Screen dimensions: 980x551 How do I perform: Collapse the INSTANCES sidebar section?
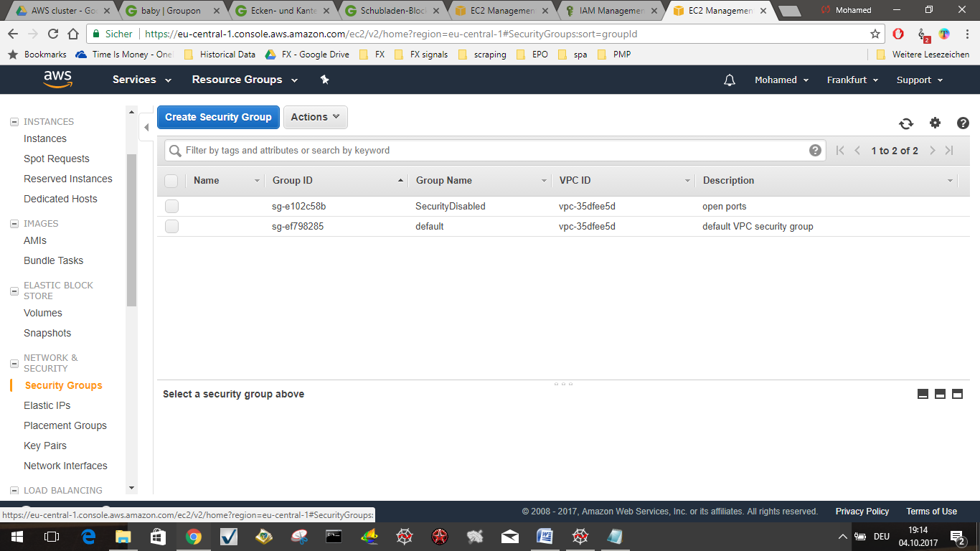pyautogui.click(x=14, y=122)
